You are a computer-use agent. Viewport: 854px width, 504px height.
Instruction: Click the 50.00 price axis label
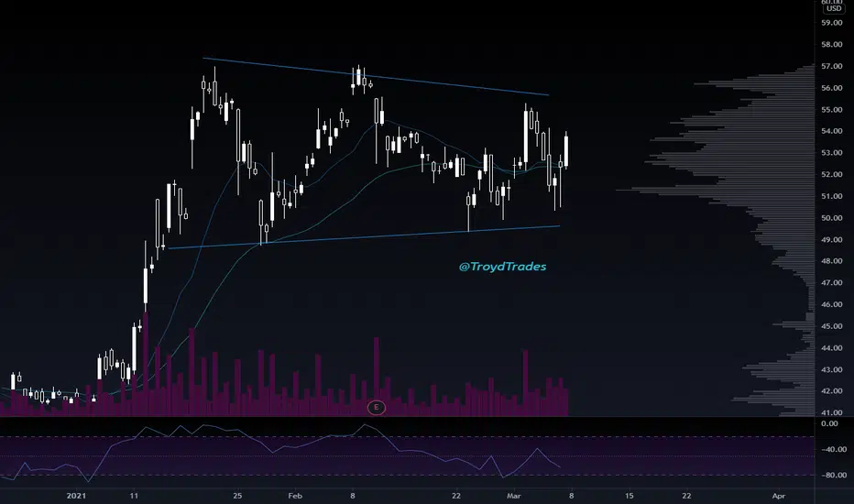pos(832,218)
